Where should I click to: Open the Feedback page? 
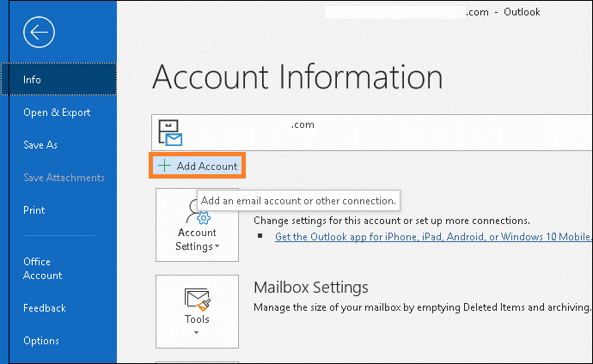pyautogui.click(x=44, y=308)
